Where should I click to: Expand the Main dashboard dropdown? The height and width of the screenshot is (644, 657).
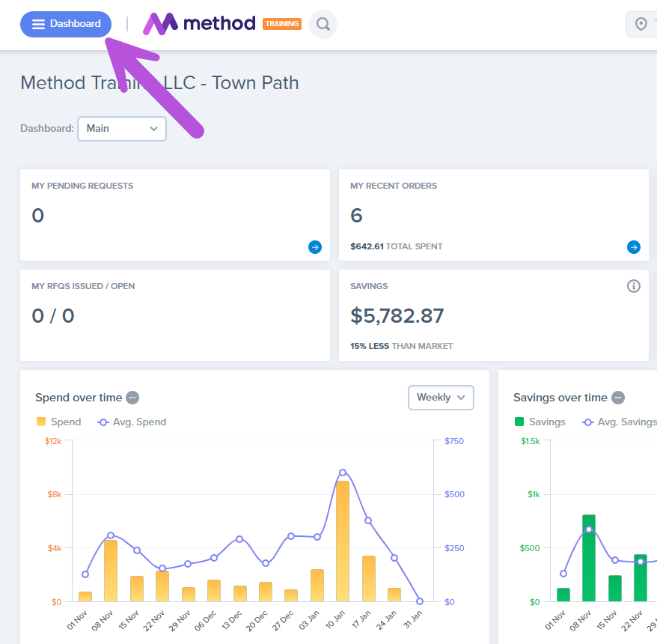click(122, 129)
